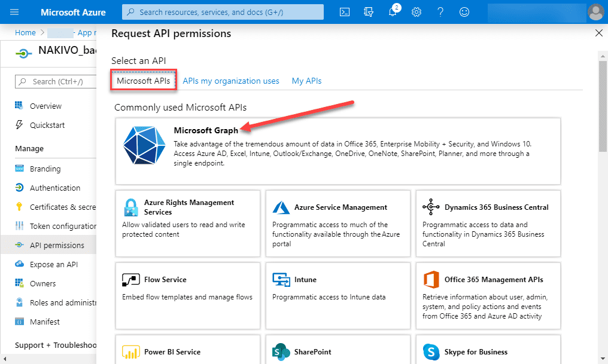Open Cloud Shell from top bar
The width and height of the screenshot is (608, 364).
click(345, 12)
